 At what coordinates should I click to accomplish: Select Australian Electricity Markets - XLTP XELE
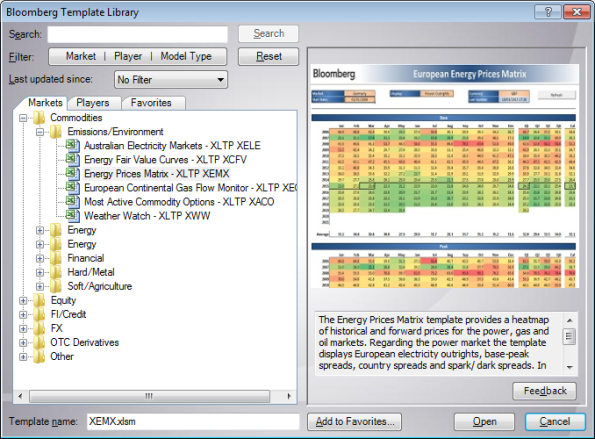coord(172,146)
